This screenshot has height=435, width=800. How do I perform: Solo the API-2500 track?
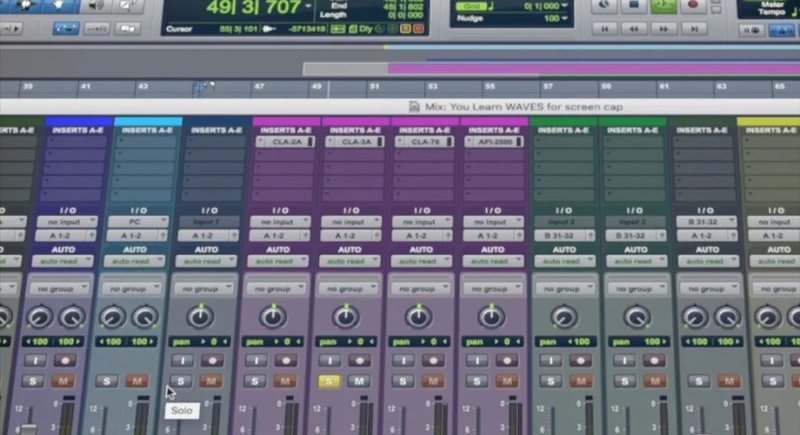(477, 381)
